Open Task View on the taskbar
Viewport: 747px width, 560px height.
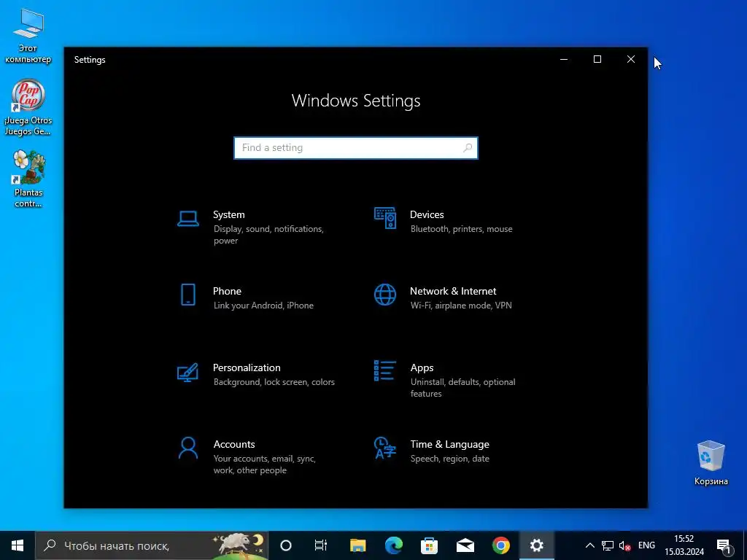click(x=321, y=545)
